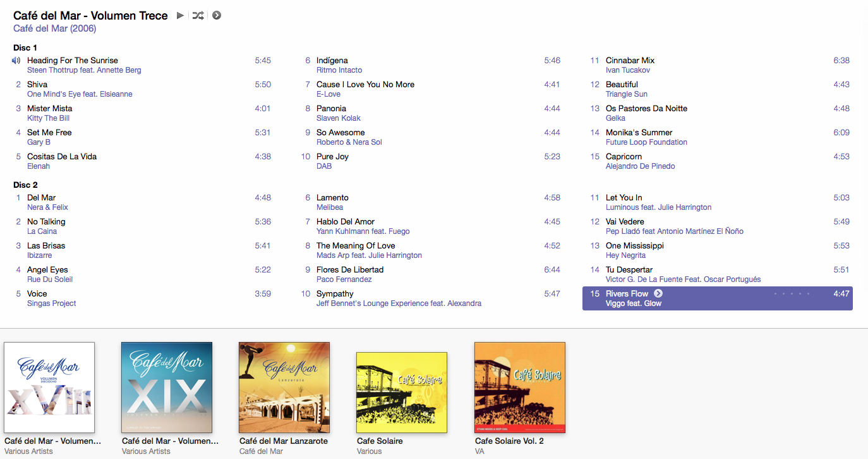Click the album title Café del Mar - Volumen Trece
868x459 pixels.
[x=90, y=16]
